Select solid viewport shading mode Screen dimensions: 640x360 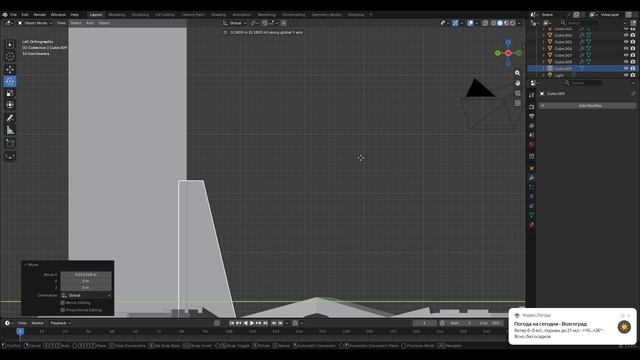pyautogui.click(x=500, y=23)
